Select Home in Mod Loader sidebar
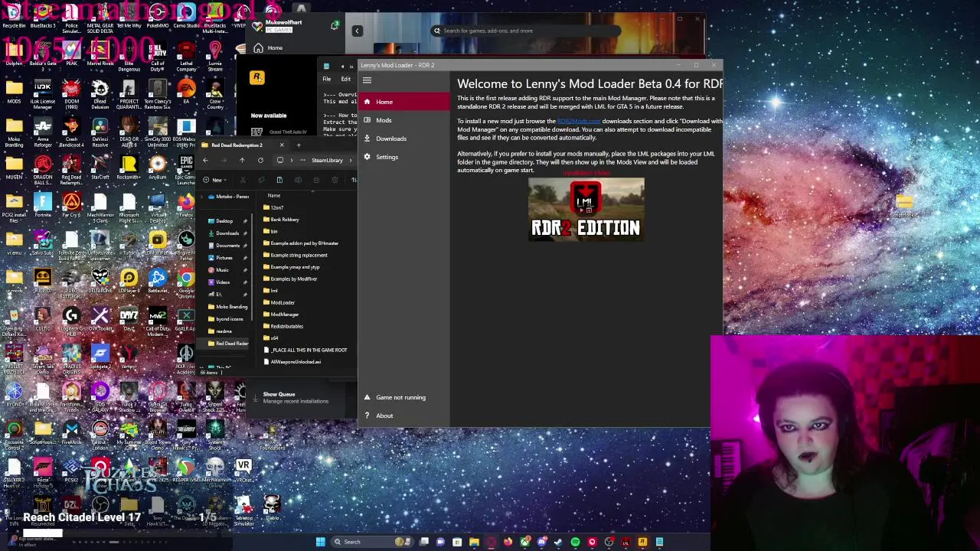Viewport: 980px width, 551px height. (x=404, y=102)
